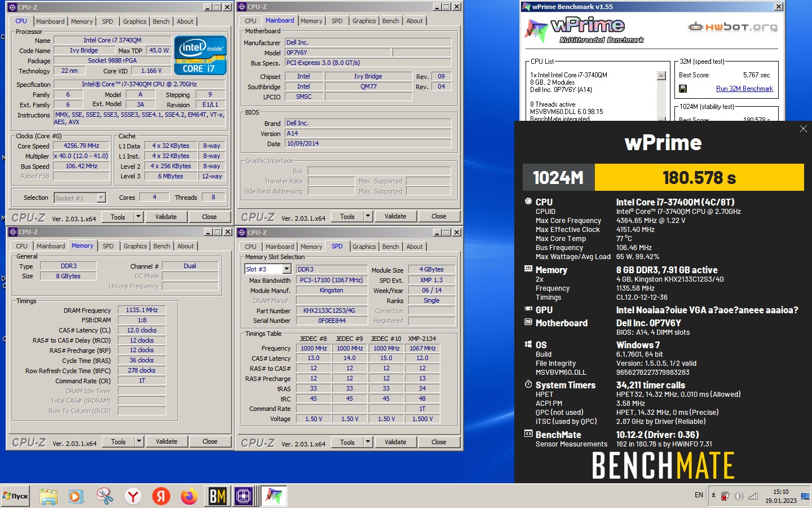Click Validate in CPU window
This screenshot has width=812, height=508.
pos(166,217)
